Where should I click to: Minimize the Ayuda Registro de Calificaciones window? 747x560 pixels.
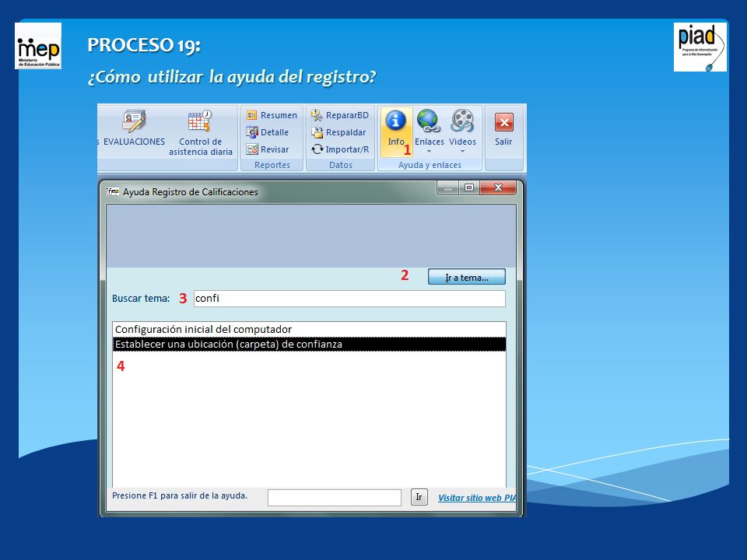[x=448, y=187]
